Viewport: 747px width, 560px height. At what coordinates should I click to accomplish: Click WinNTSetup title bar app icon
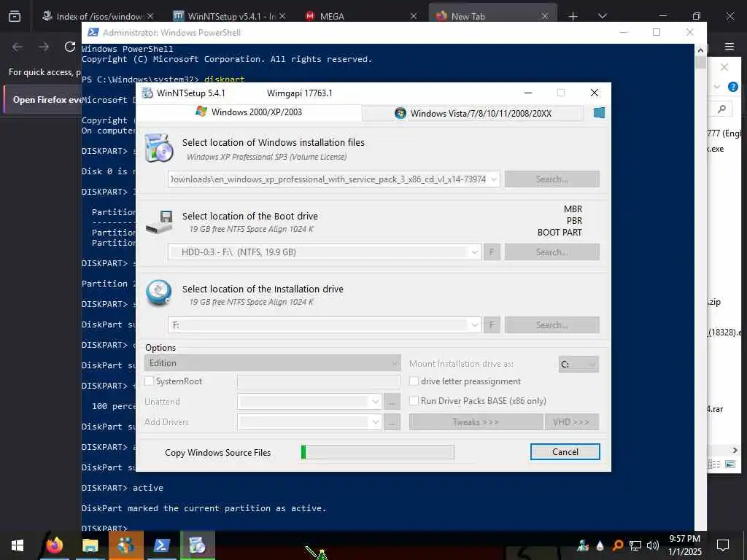coord(147,93)
